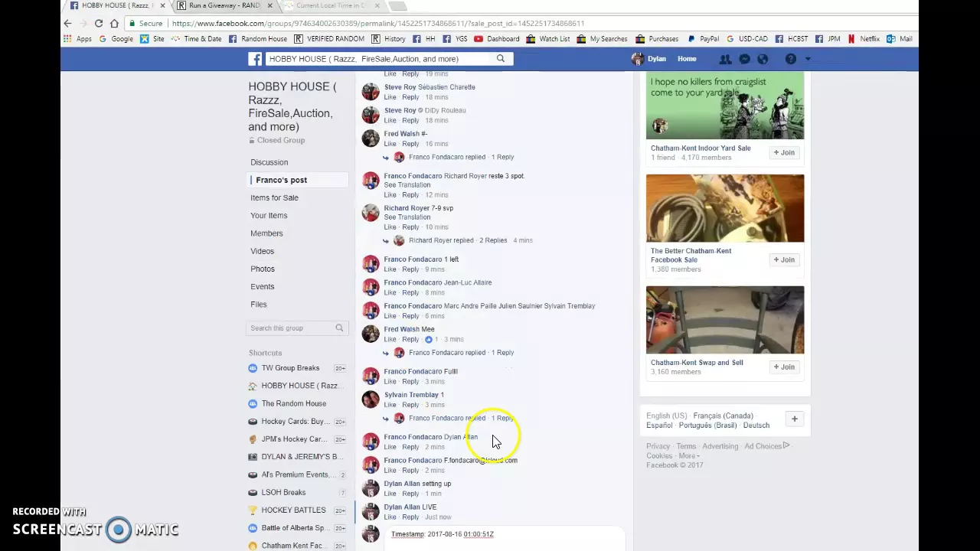Reply to Franco Fondacaro Fullll comment
980x551 pixels.
pos(410,381)
